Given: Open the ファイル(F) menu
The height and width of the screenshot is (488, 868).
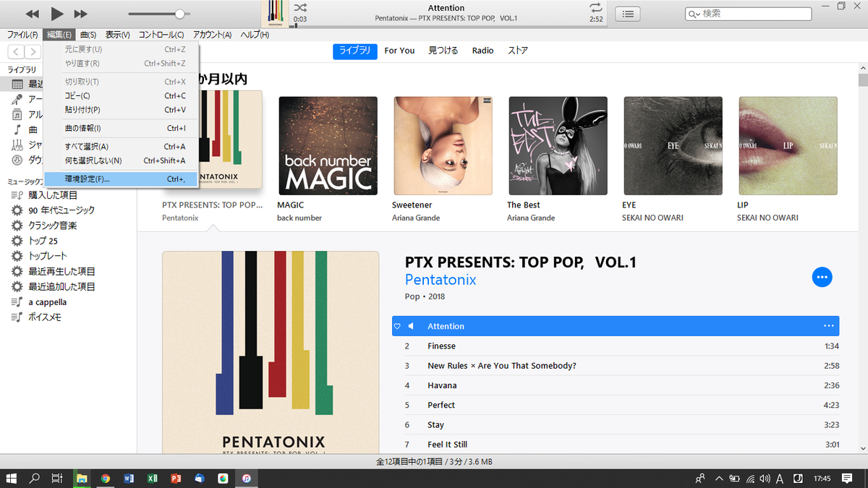Looking at the screenshot, I should (22, 35).
